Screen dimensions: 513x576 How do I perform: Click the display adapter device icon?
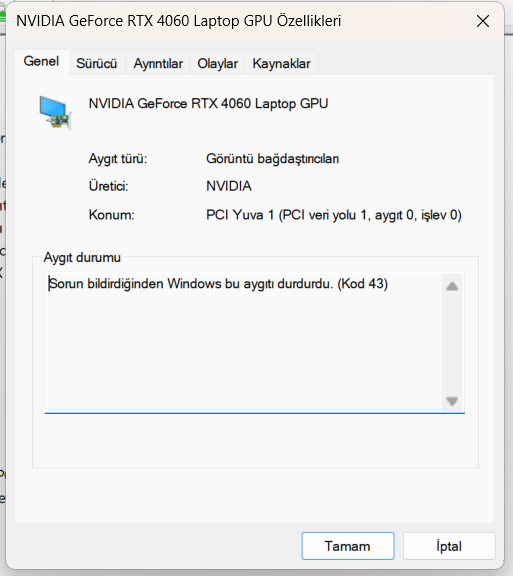point(55,113)
